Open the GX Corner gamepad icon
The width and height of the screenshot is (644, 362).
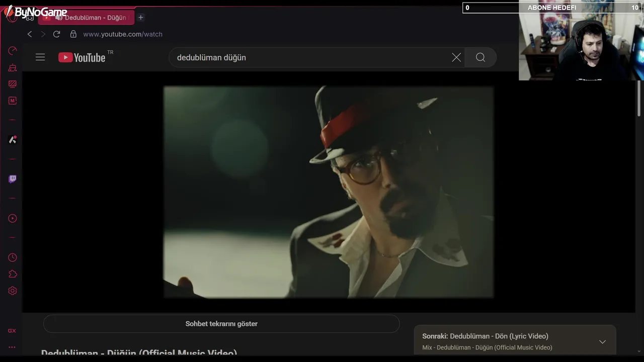[30, 18]
